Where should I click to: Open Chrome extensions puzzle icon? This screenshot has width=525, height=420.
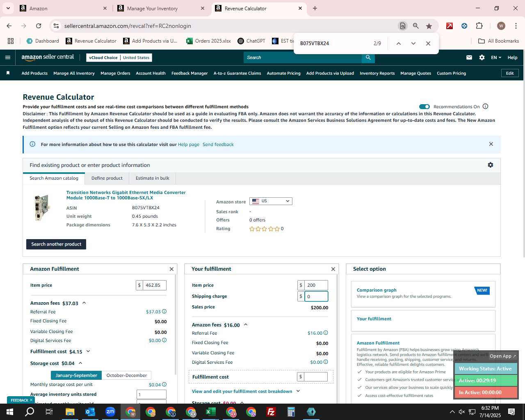[479, 26]
